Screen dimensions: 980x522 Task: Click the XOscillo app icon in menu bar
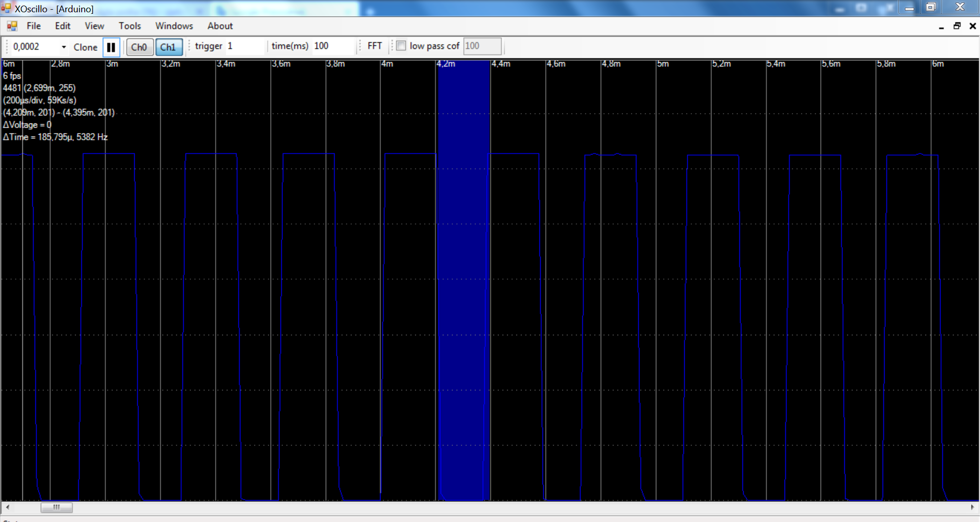[12, 26]
